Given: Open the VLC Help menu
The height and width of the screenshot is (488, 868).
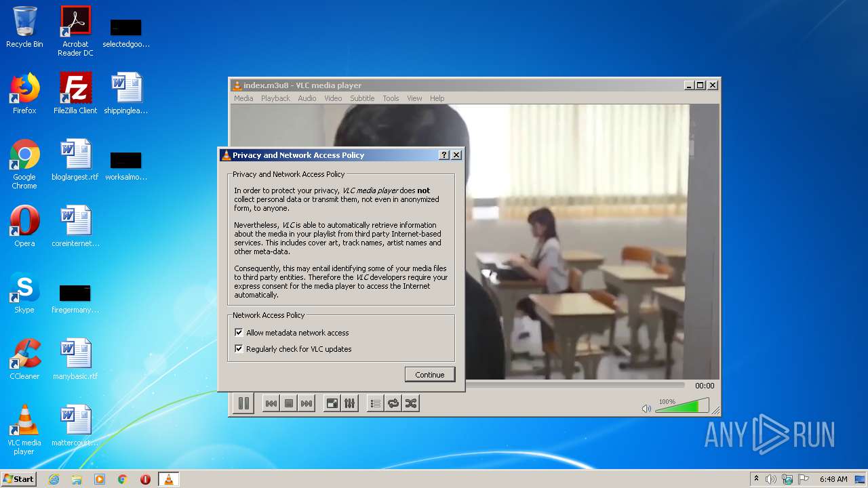Looking at the screenshot, I should tap(437, 98).
